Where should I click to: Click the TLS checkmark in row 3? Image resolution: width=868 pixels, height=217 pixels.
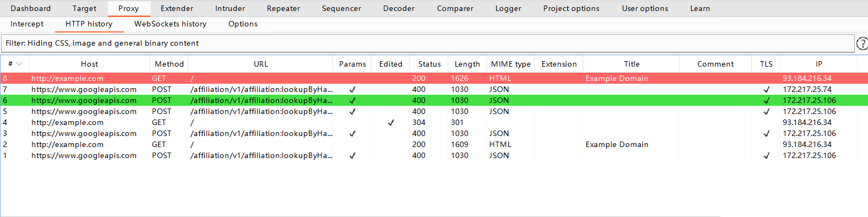pyautogui.click(x=766, y=133)
